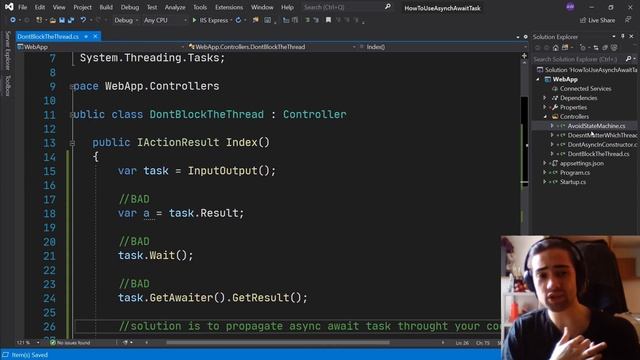Close the DontBlockTheThread.cs tab

click(x=96, y=36)
